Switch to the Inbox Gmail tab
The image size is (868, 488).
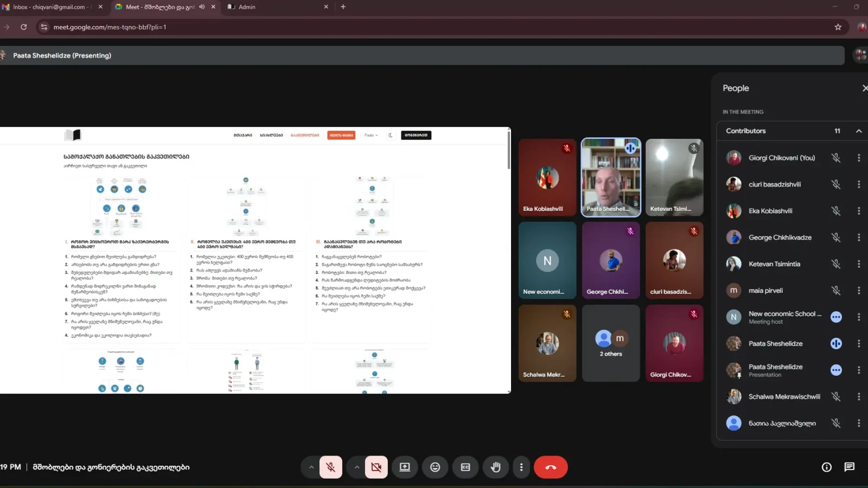(49, 7)
